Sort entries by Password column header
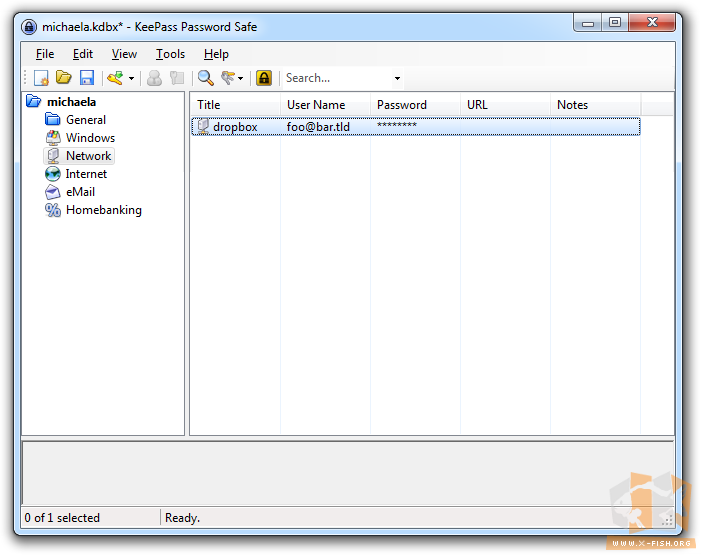This screenshot has width=701, height=555. point(415,105)
